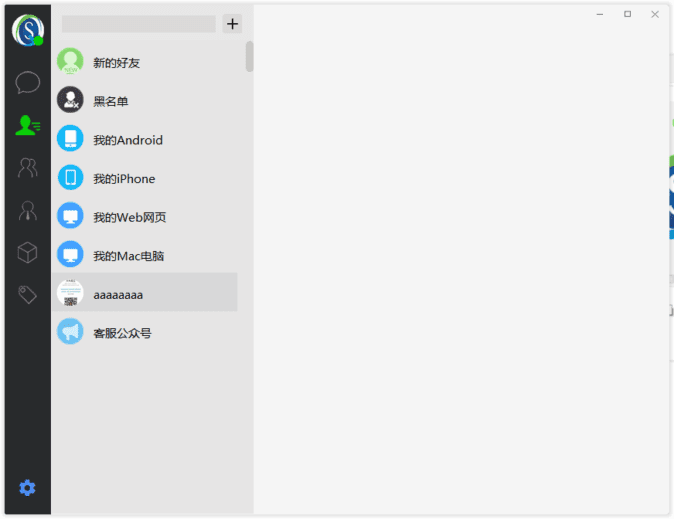Click the 客服公众号 megaphone icon

click(x=70, y=331)
